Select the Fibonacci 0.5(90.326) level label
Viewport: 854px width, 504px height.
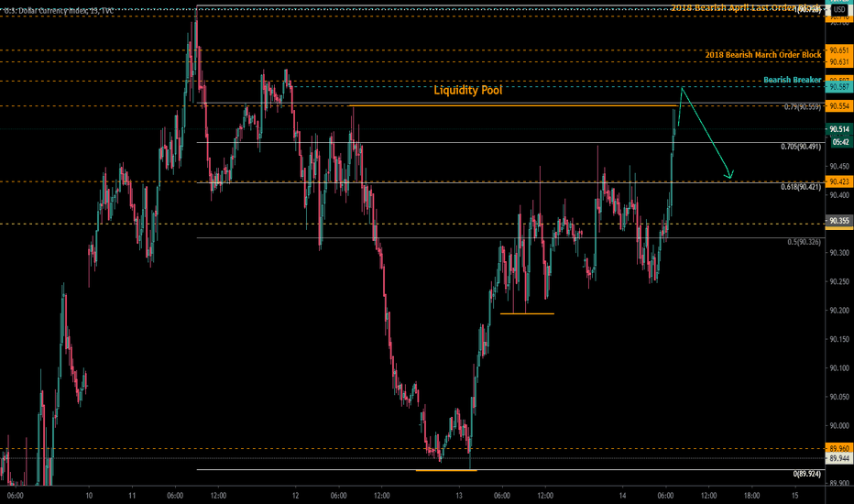click(804, 243)
